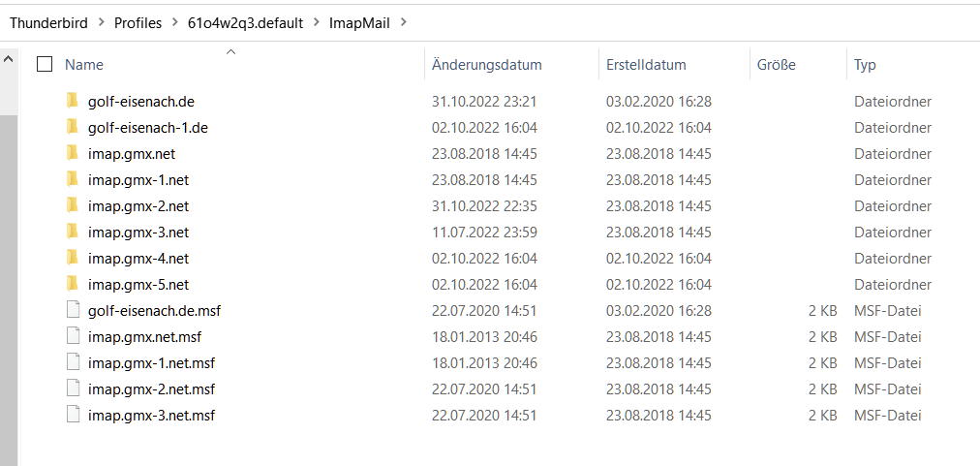Sort by the Größe column header
This screenshot has height=466, width=980.
[777, 65]
